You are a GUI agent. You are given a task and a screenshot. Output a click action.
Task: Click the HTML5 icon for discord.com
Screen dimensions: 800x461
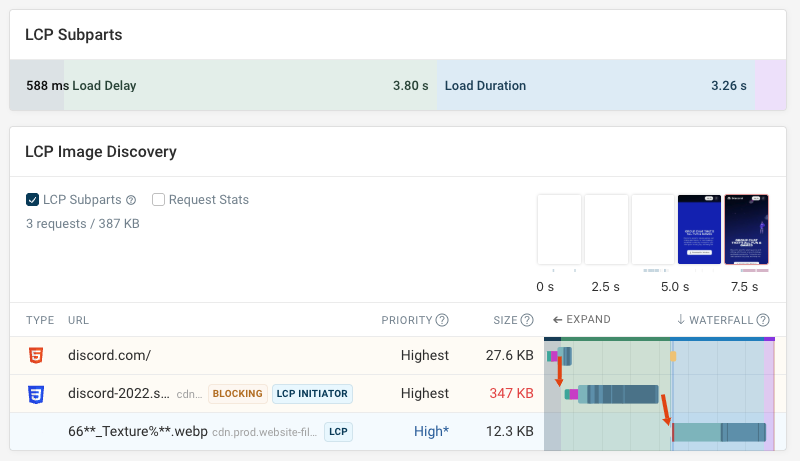(36, 355)
